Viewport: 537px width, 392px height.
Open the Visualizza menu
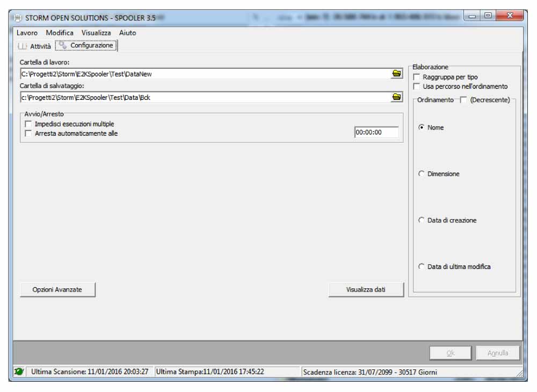pyautogui.click(x=96, y=33)
